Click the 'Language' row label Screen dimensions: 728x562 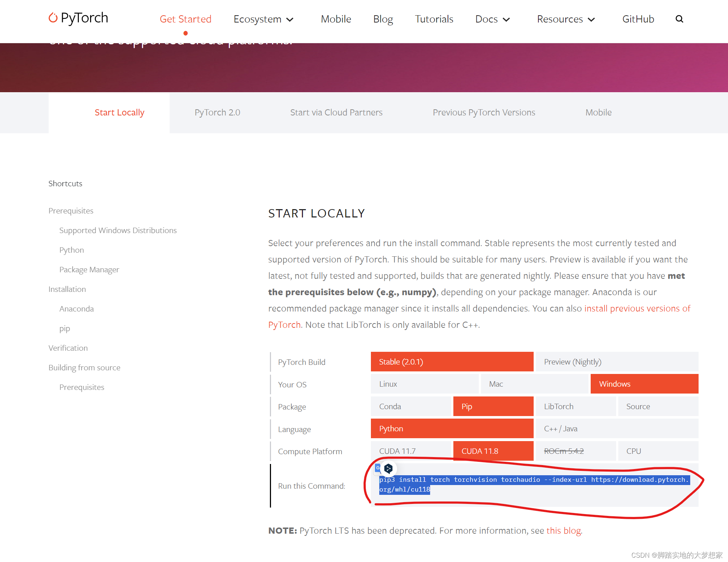pyautogui.click(x=294, y=429)
